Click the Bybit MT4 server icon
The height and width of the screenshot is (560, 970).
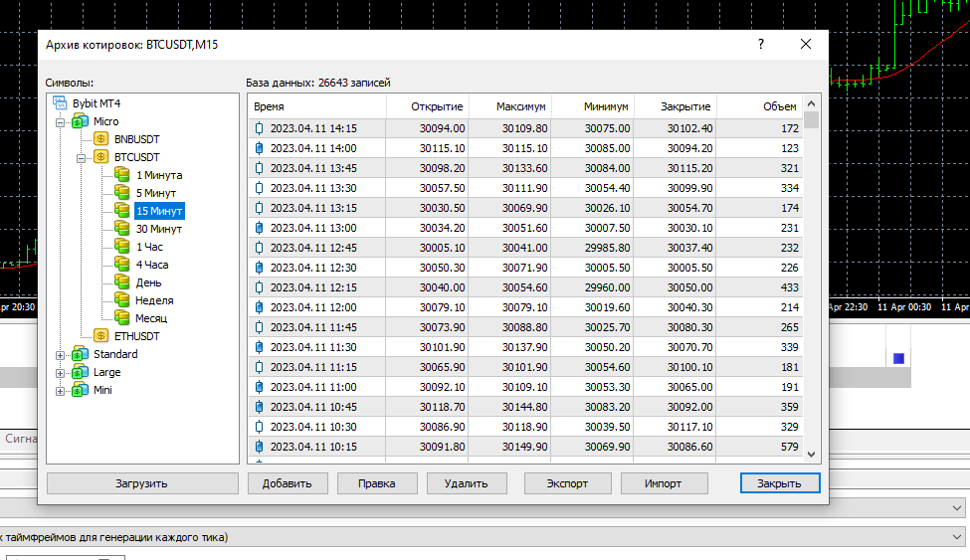click(60, 102)
